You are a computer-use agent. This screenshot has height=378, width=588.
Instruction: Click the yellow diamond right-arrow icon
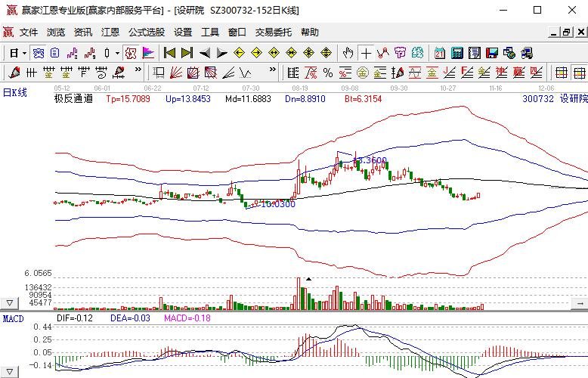pyautogui.click(x=256, y=53)
